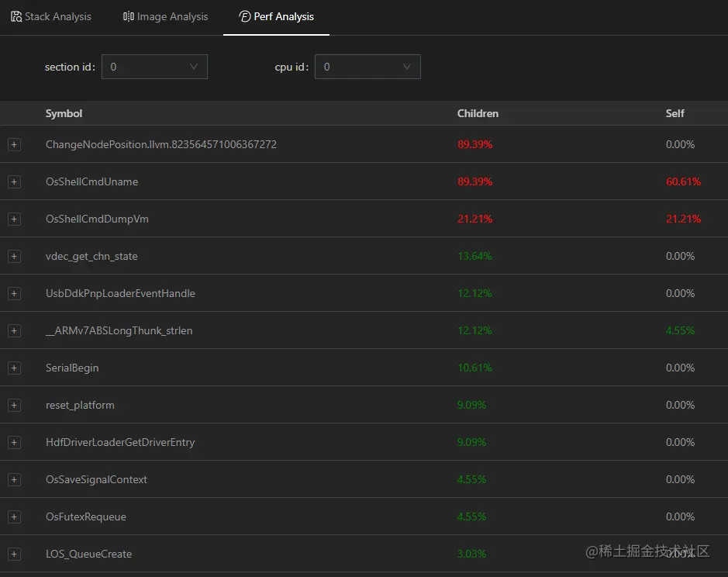Click SerialBegin Children value 10.61%

click(x=474, y=368)
